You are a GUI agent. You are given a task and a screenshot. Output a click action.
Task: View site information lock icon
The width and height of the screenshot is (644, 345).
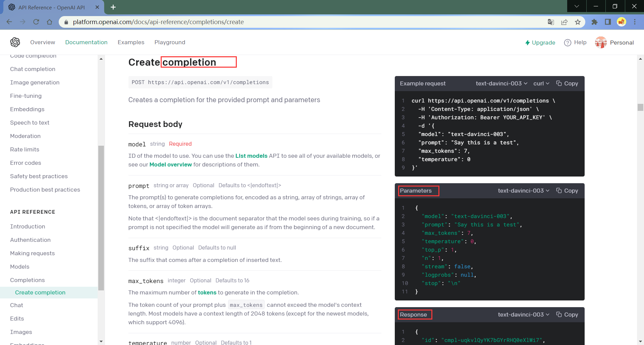66,22
